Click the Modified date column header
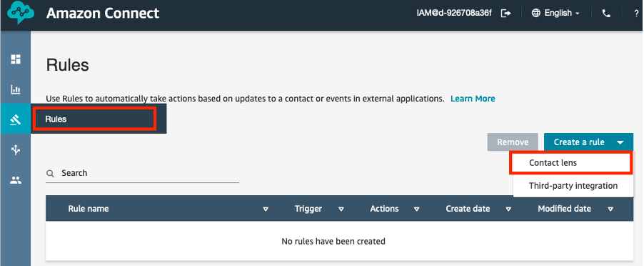 pyautogui.click(x=564, y=209)
